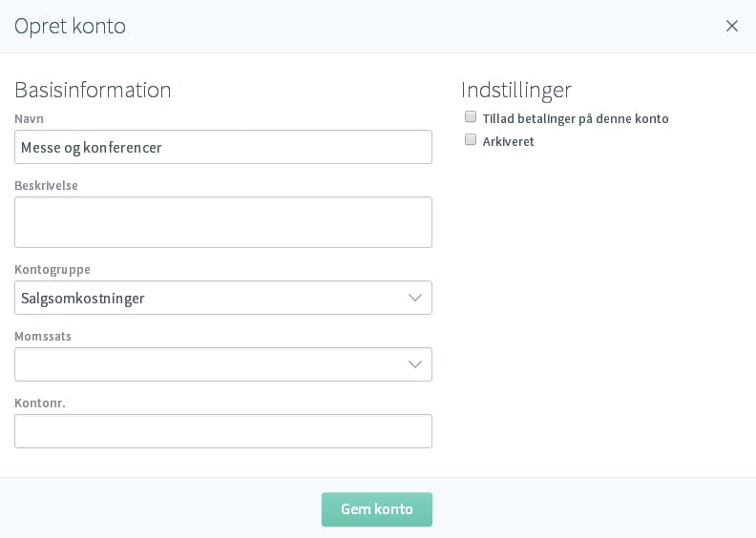Open the Kontogruppe dropdown showing Salgsomkostninger
The image size is (756, 538).
click(223, 298)
